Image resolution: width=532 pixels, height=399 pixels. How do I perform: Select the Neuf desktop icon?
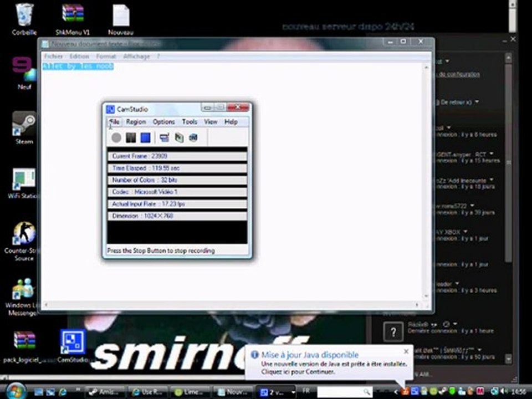coord(24,73)
